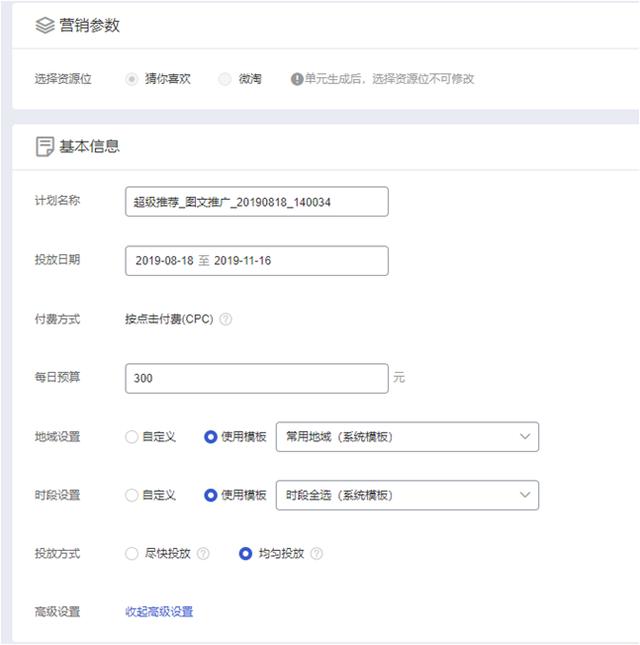Open help icon next to 均匀投放
Screen dimensions: 640x645
point(316,553)
